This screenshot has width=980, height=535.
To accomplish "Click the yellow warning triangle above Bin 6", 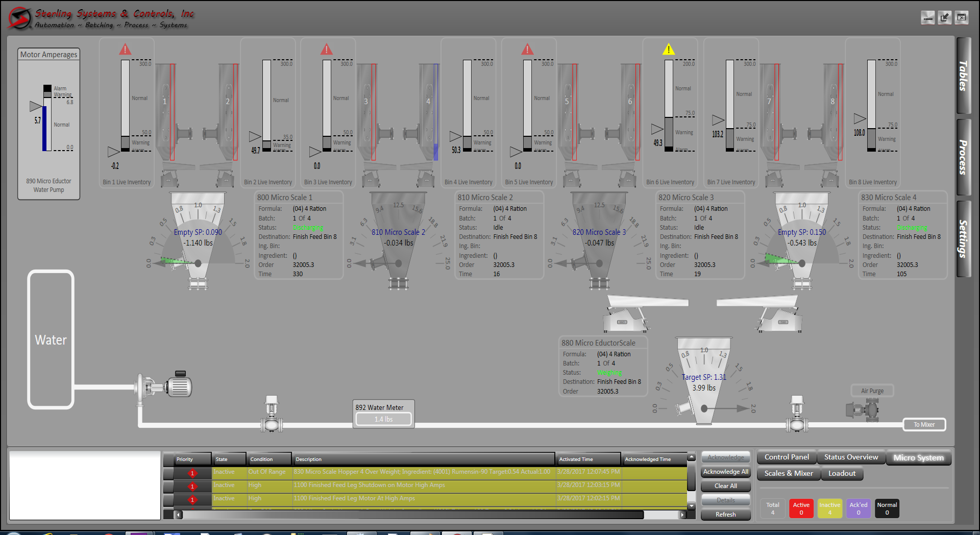I will click(669, 49).
